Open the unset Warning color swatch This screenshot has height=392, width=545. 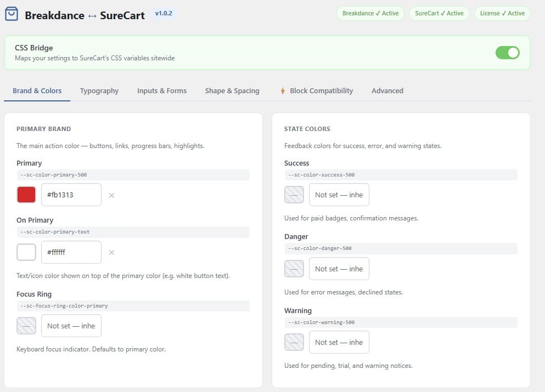pos(294,342)
